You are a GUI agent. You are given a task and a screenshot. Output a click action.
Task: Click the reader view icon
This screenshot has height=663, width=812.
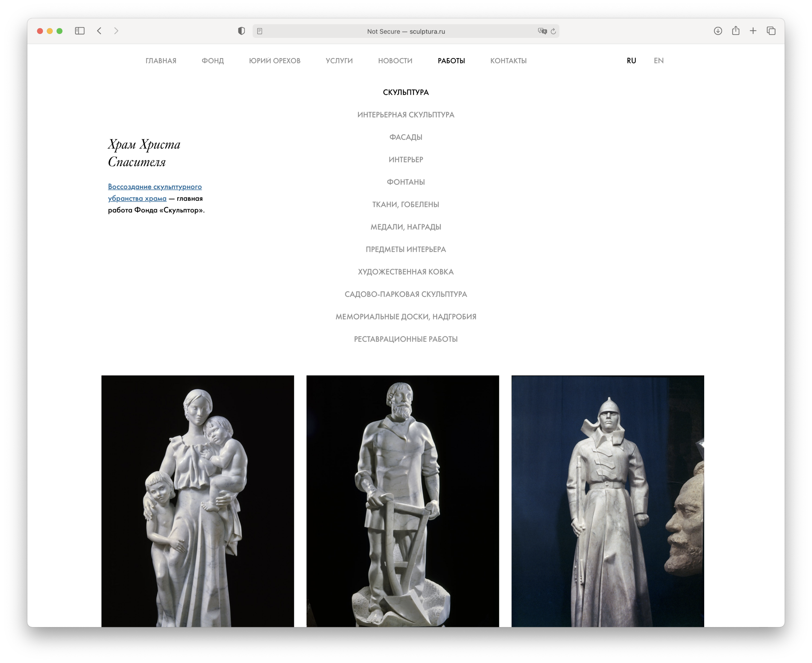coord(260,31)
